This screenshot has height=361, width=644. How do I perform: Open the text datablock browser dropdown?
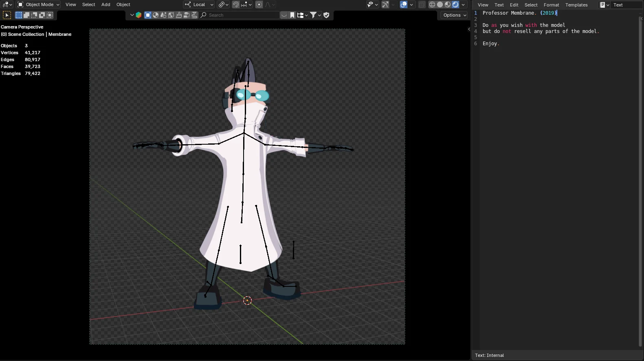tap(604, 5)
